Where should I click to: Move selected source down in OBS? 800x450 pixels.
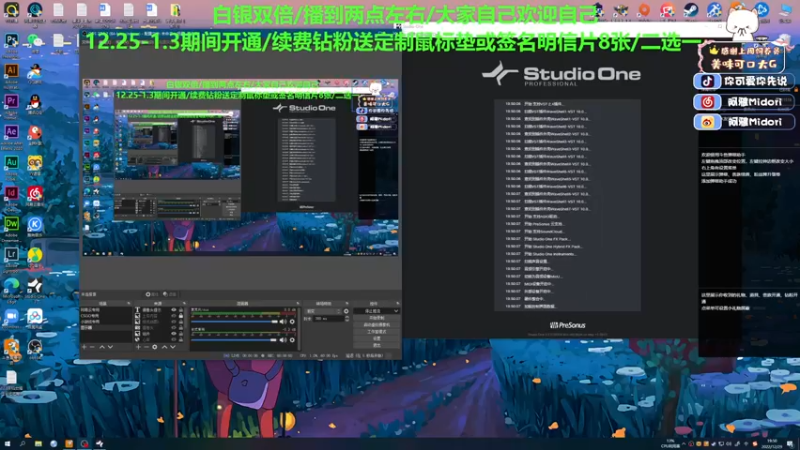point(172,347)
